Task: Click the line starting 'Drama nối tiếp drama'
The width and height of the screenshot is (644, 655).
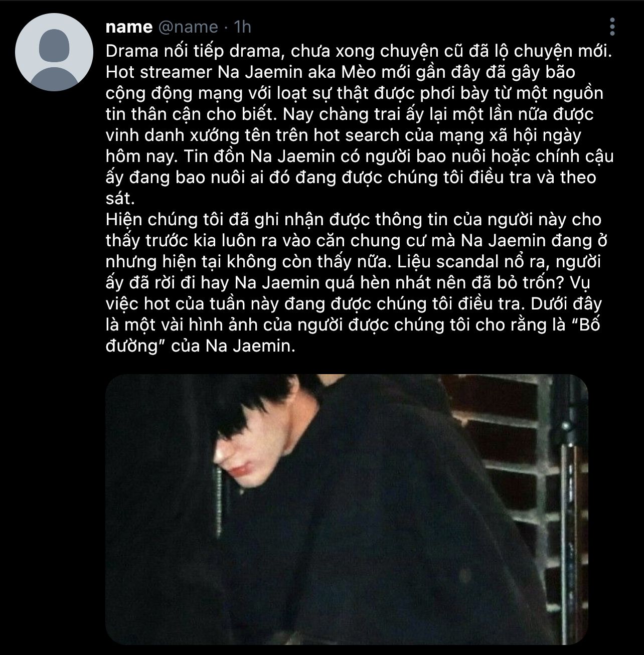Action: (360, 51)
